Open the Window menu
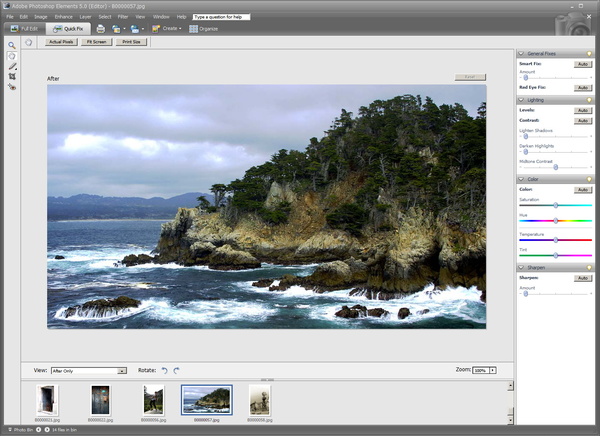Image resolution: width=600 pixels, height=436 pixels. (x=161, y=17)
